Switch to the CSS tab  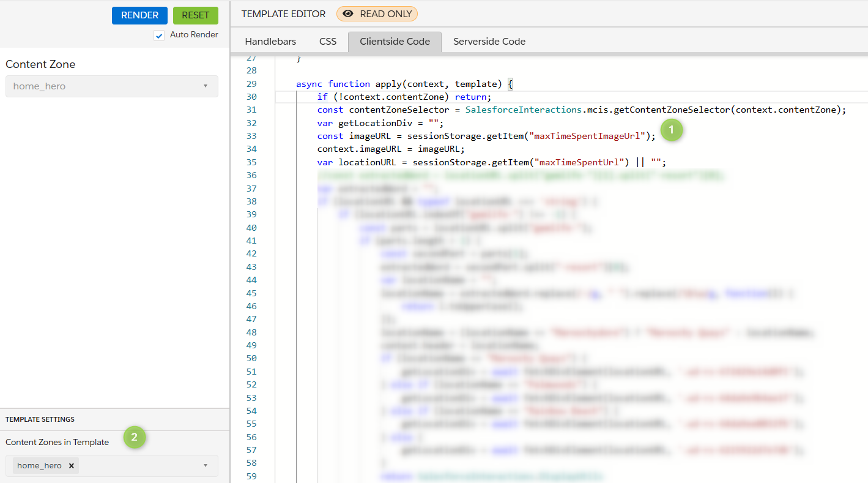328,42
